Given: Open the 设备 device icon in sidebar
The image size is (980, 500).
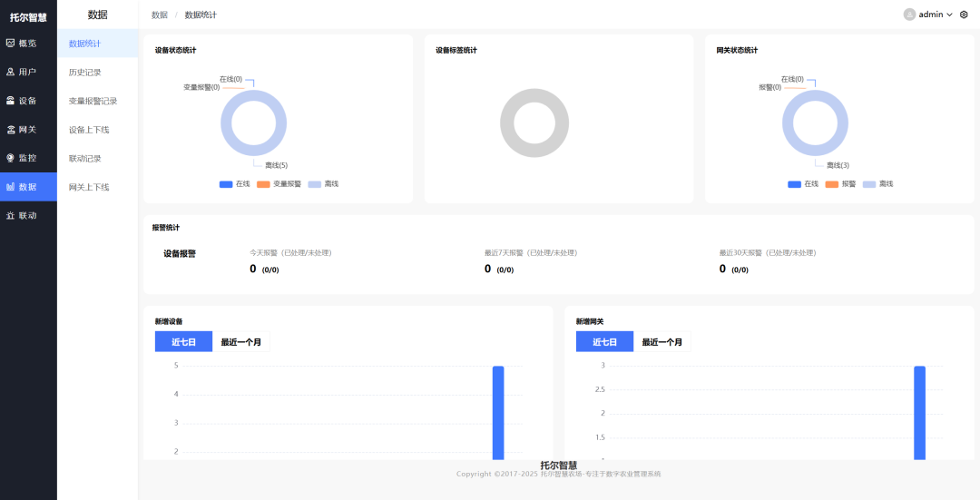Looking at the screenshot, I should [10, 101].
